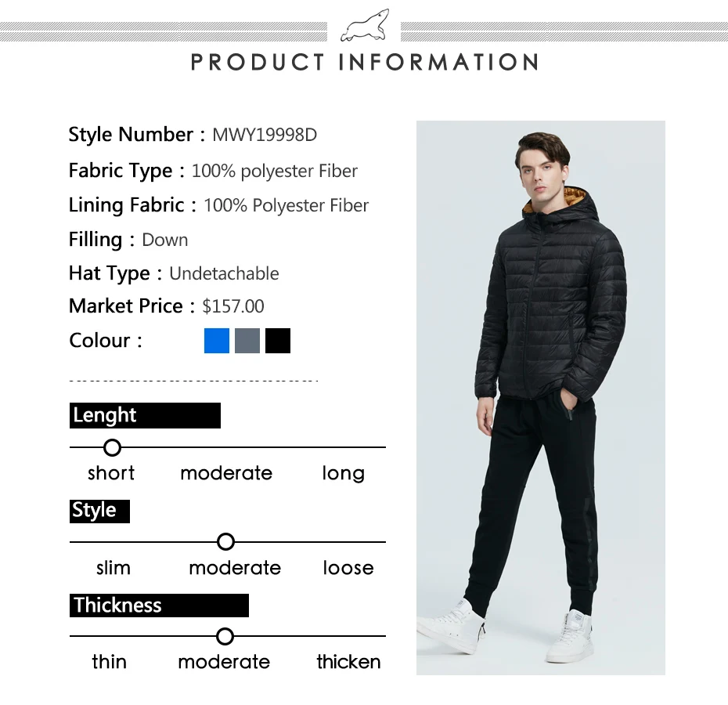This screenshot has width=728, height=705.
Task: Click the 'Undetachable' hat type value
Action: coord(224,273)
